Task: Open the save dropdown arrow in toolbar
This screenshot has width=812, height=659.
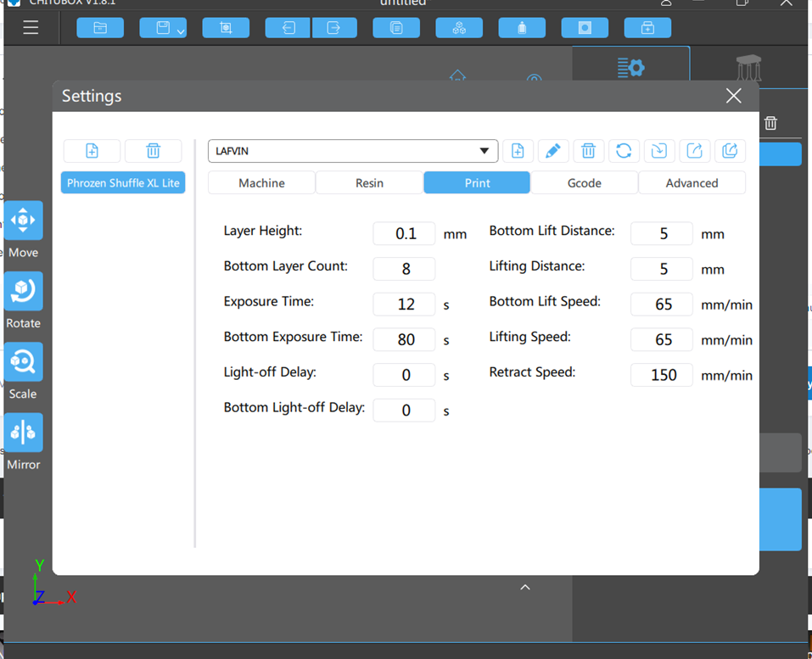Action: coord(180,31)
